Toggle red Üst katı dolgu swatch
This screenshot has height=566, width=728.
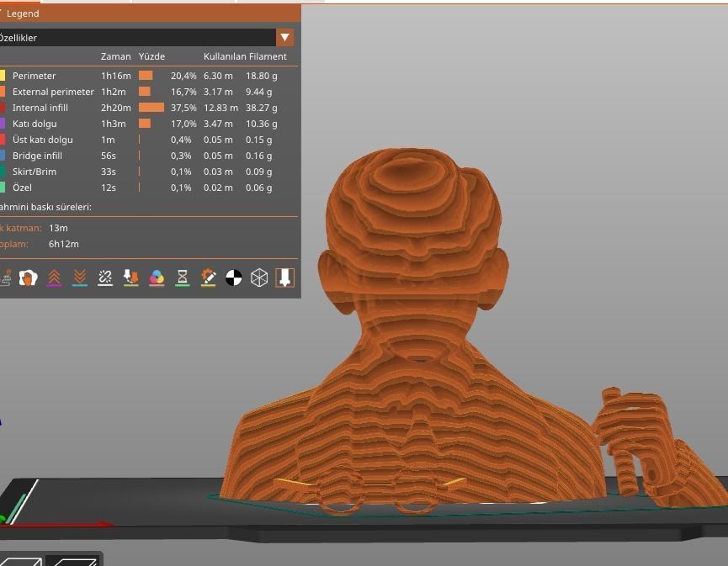coord(3,140)
